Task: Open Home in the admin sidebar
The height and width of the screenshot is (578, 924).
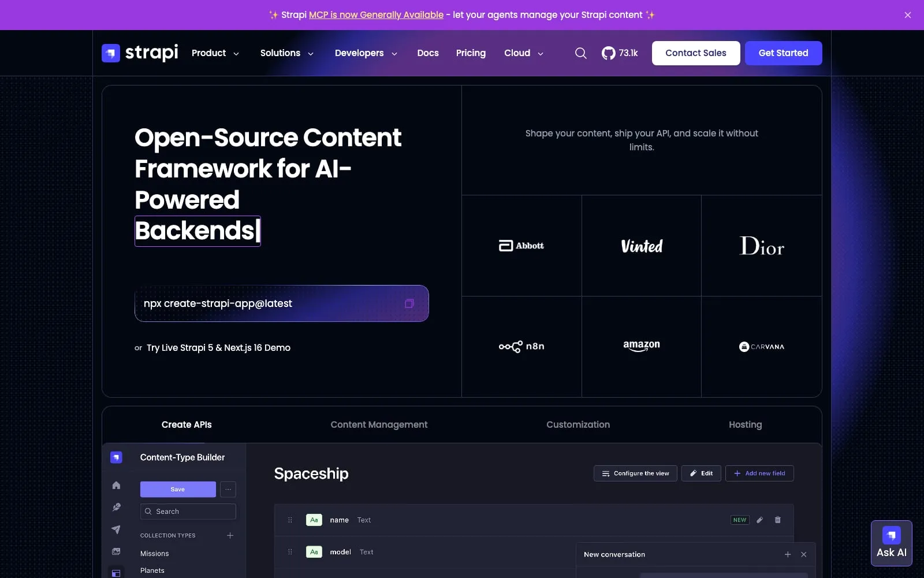Action: (116, 485)
